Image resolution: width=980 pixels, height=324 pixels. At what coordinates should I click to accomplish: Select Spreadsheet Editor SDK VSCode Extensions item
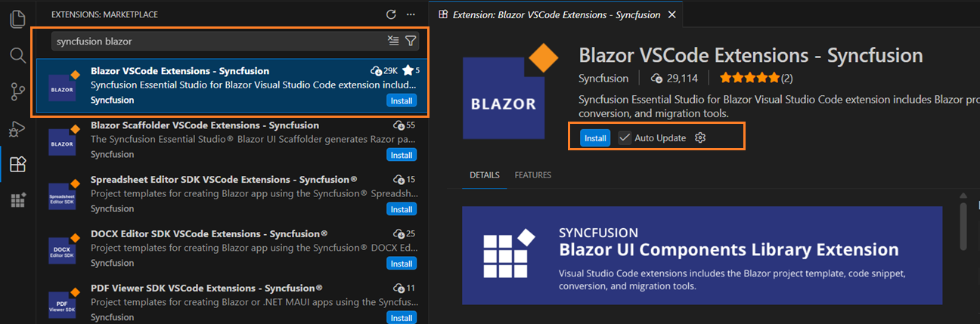(x=231, y=195)
